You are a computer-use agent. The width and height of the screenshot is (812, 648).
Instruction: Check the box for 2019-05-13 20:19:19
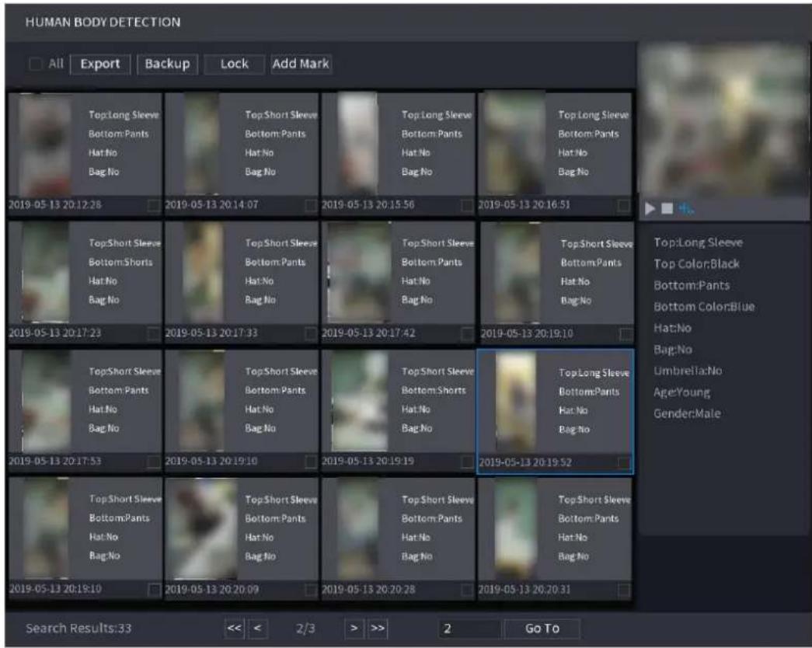(x=467, y=461)
